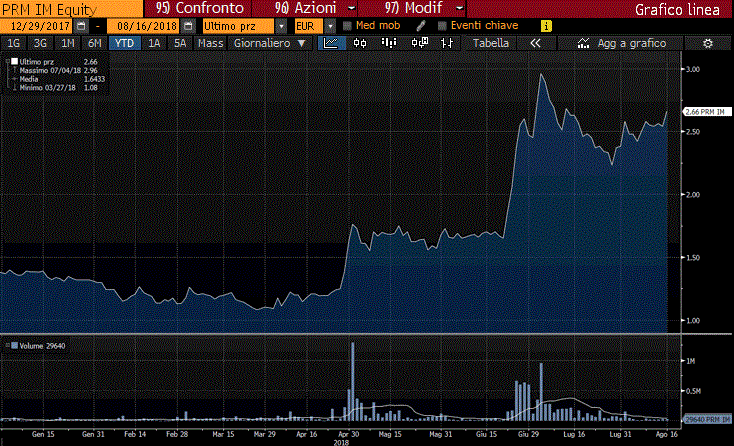Enable the Eventi chiave checkbox
The width and height of the screenshot is (734, 446).
(x=442, y=26)
